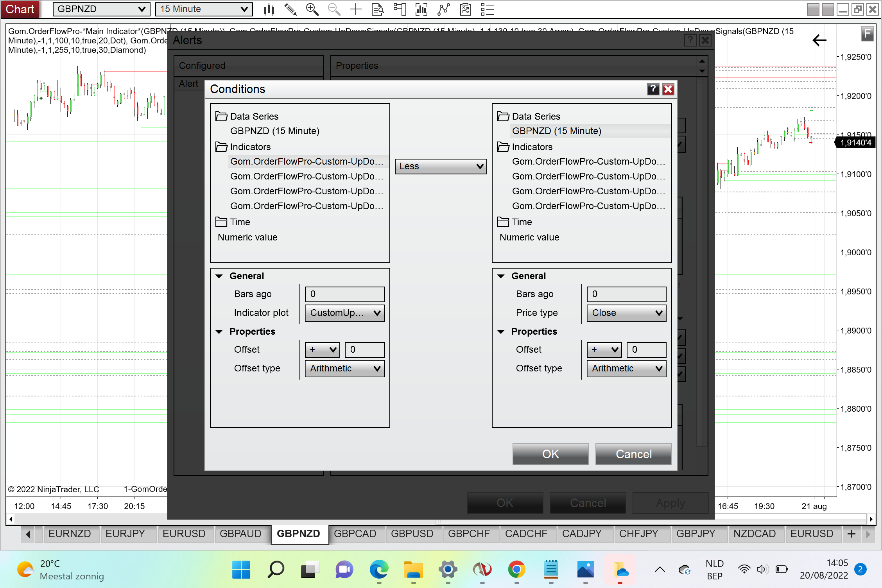Click the help icon in Conditions dialog
This screenshot has height=588, width=882.
coord(653,89)
